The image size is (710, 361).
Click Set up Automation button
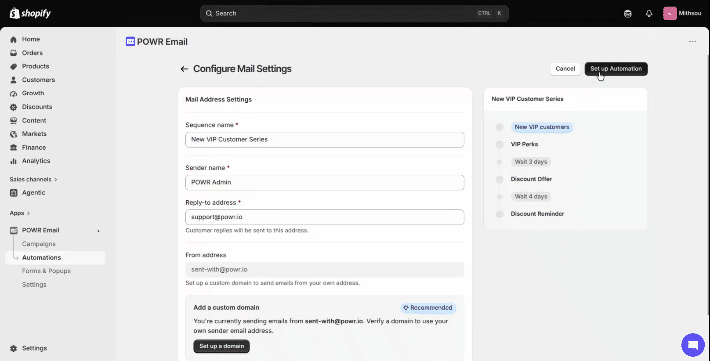coord(616,69)
